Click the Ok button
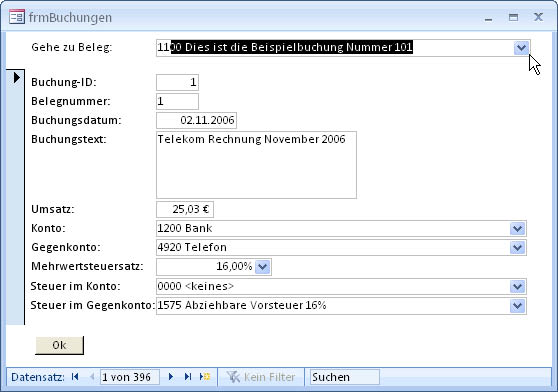Viewport: 558px width, 392px height. pyautogui.click(x=59, y=345)
